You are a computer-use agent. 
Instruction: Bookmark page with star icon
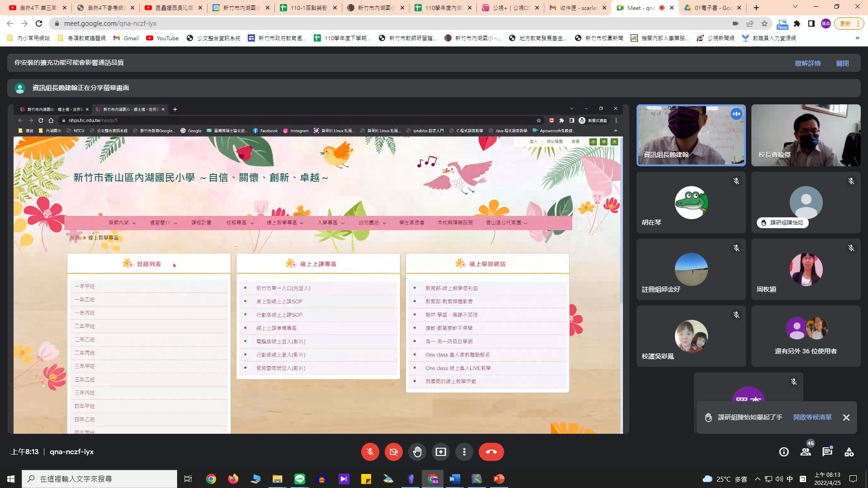[764, 23]
